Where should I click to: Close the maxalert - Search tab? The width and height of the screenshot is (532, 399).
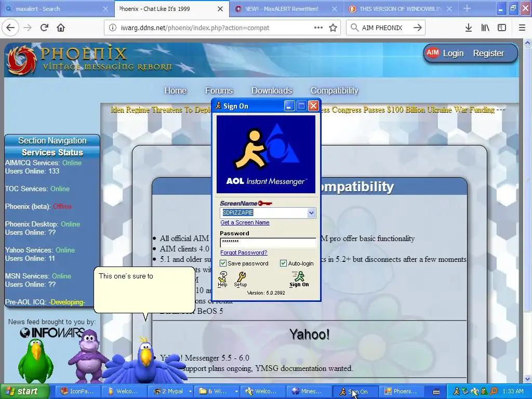(x=105, y=9)
